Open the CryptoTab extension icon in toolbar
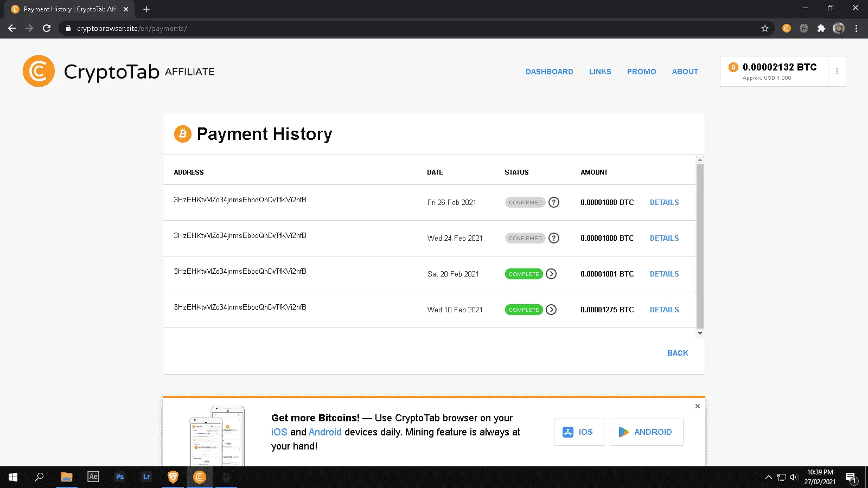 coord(787,28)
